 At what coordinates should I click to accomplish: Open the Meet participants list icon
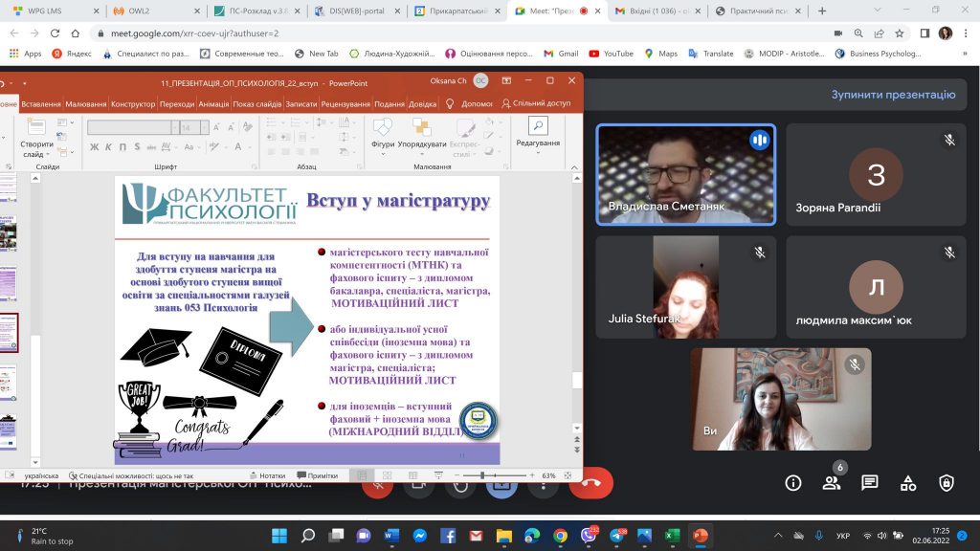(831, 483)
